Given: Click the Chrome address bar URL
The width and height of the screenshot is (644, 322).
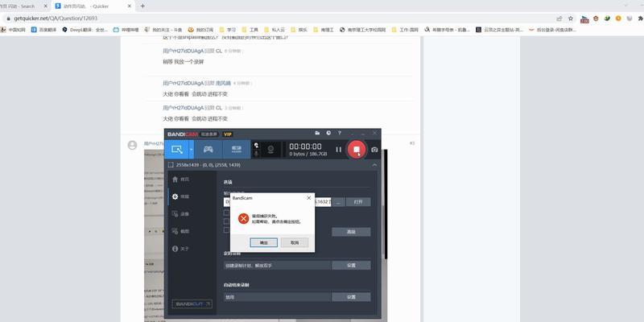Looking at the screenshot, I should (x=56, y=19).
